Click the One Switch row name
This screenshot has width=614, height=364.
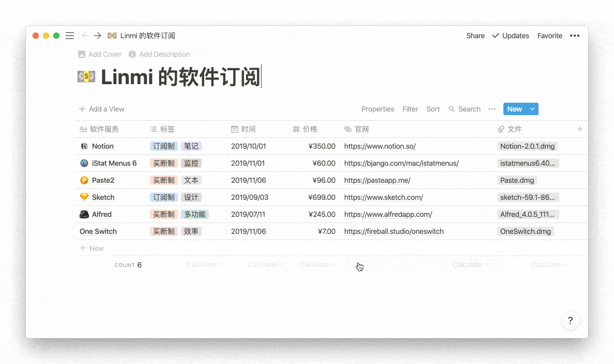[x=98, y=231]
